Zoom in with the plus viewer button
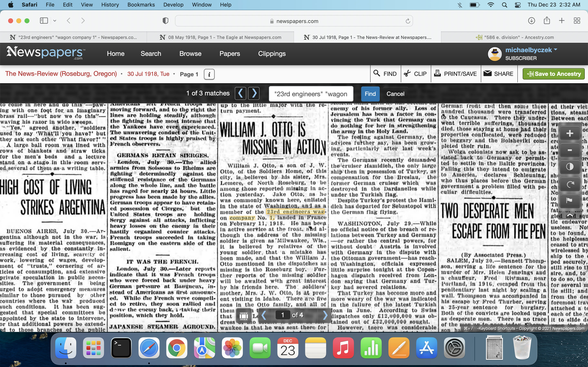588x367 pixels. click(x=570, y=133)
